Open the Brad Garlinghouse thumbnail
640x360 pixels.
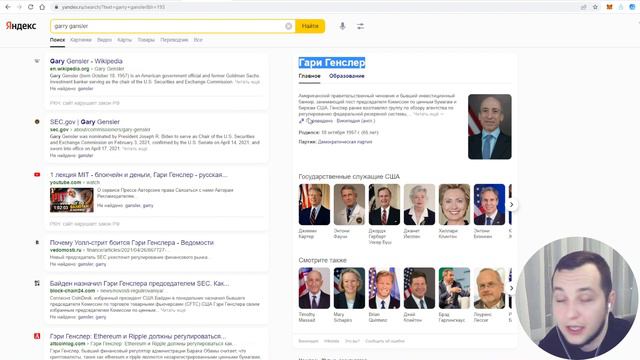tap(454, 288)
